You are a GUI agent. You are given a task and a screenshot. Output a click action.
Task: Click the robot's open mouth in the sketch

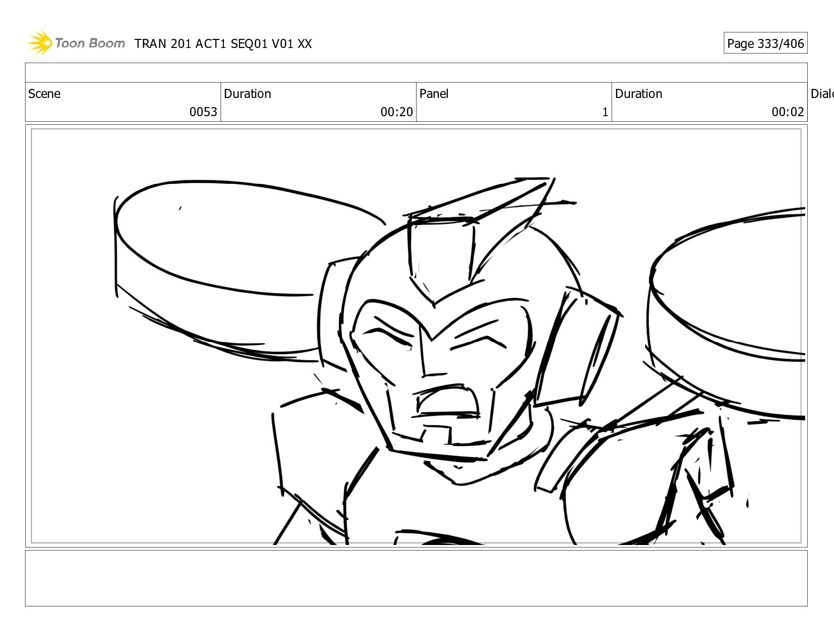point(447,402)
